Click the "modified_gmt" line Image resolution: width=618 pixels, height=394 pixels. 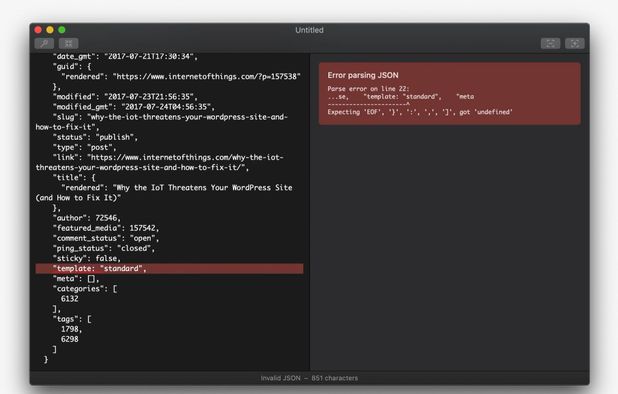[134, 107]
